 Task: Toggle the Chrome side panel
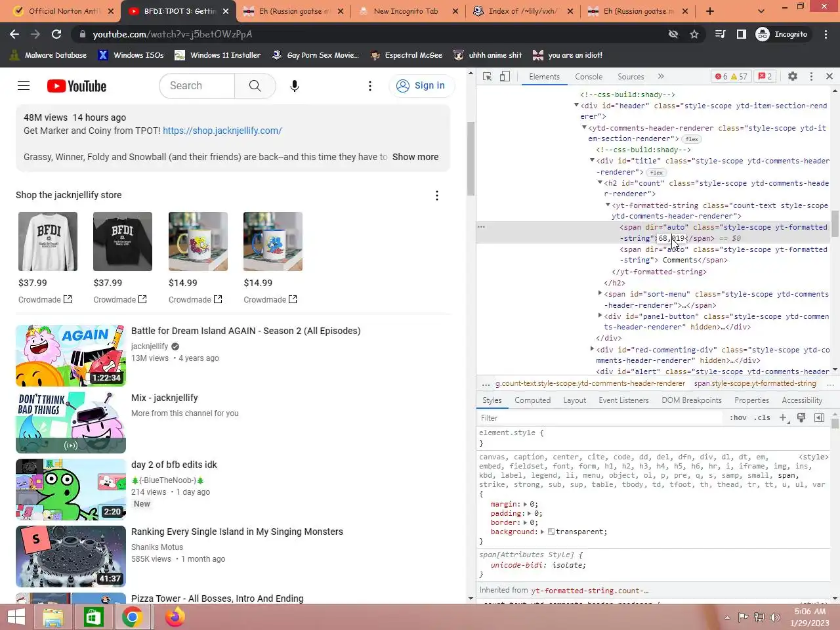[742, 34]
